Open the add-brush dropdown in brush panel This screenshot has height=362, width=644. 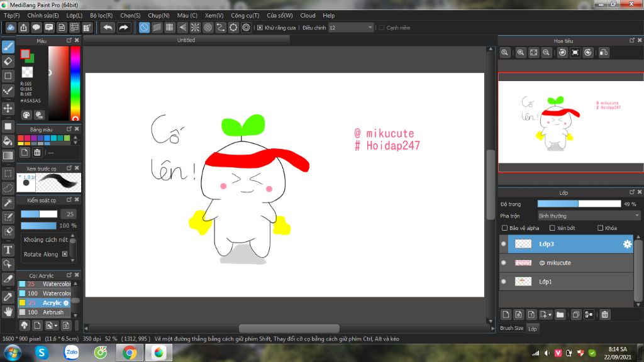click(56, 326)
